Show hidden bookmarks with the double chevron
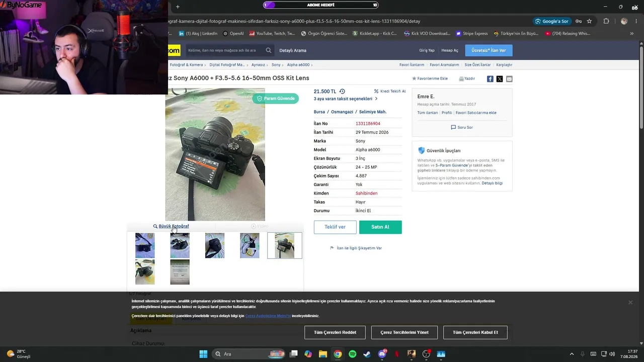The width and height of the screenshot is (644, 362). [631, 34]
